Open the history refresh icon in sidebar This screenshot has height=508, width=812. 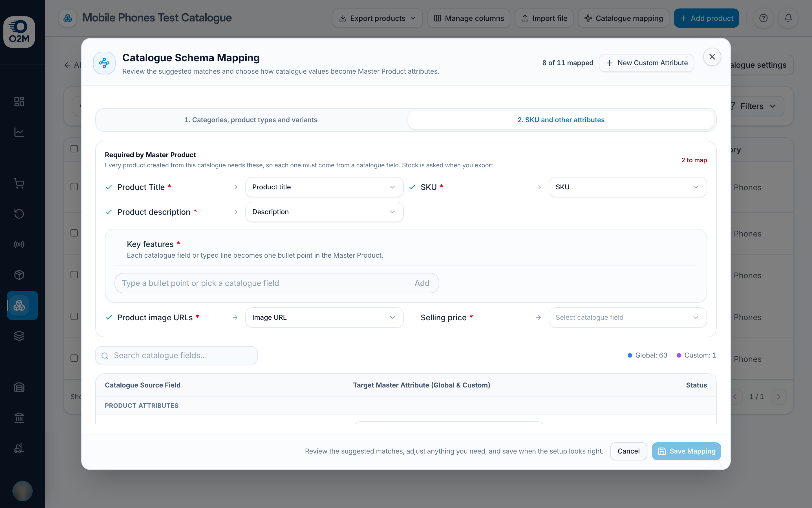(x=19, y=214)
